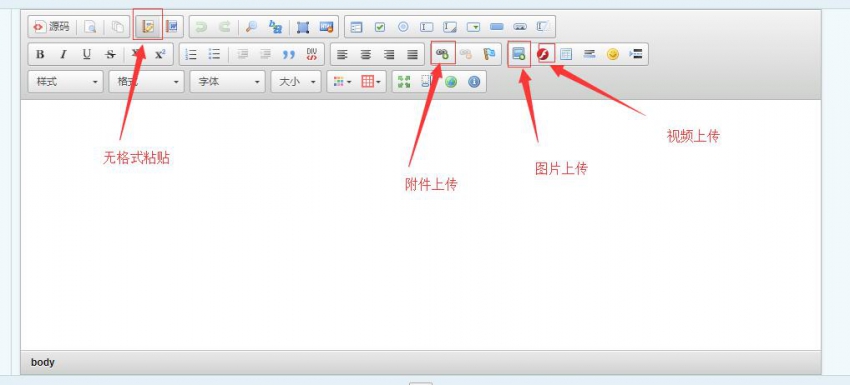
Task: Center align text
Action: 365,54
